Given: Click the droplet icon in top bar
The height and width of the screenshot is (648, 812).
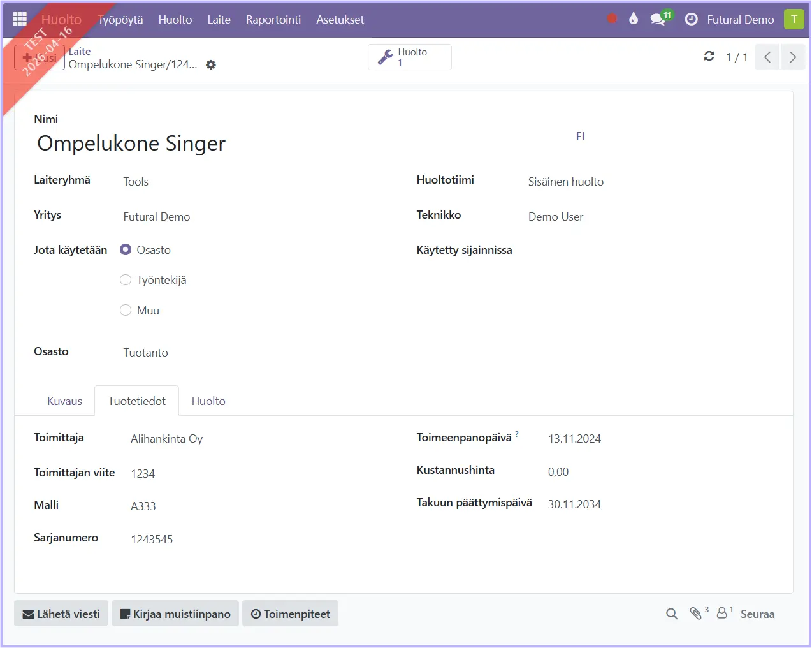Looking at the screenshot, I should pos(633,18).
